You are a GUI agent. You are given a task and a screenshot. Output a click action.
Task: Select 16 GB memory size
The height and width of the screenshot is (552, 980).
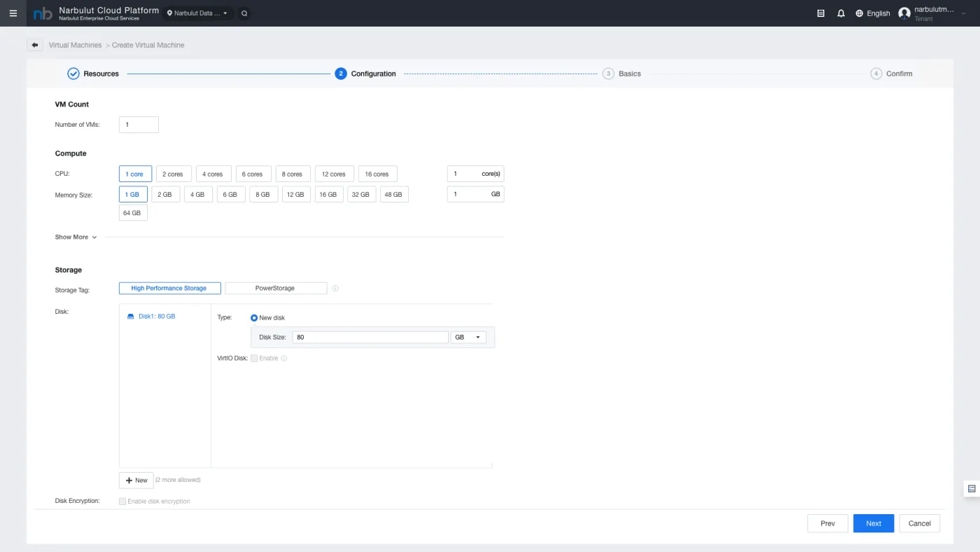[328, 195]
